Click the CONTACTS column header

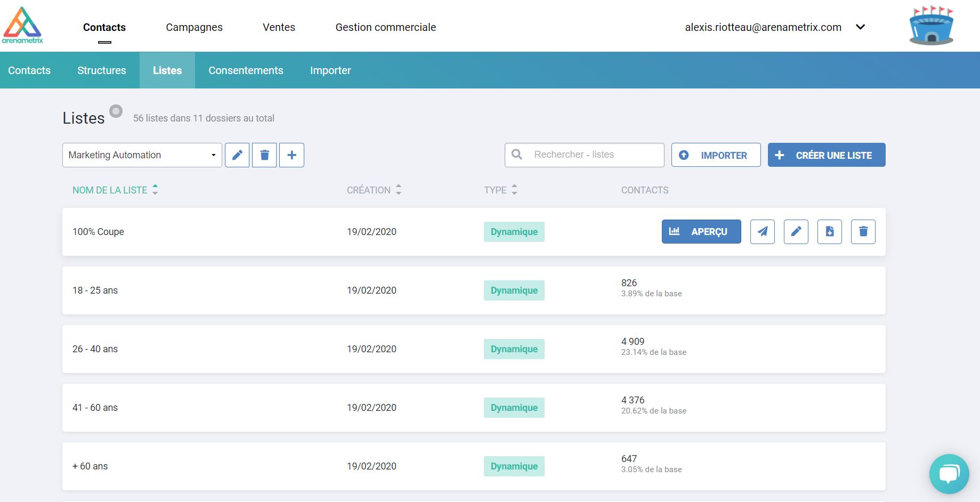(645, 190)
